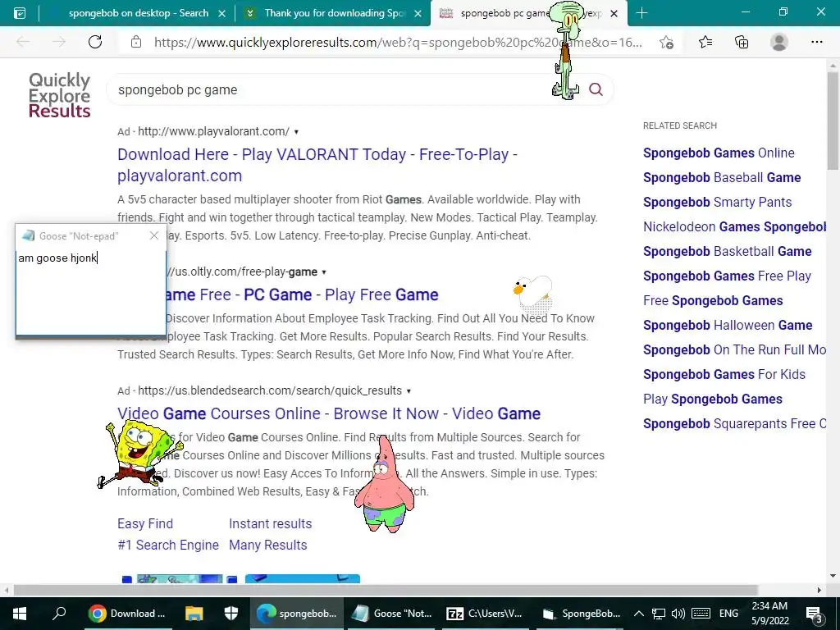Click the Squidward desktop character

(x=567, y=50)
